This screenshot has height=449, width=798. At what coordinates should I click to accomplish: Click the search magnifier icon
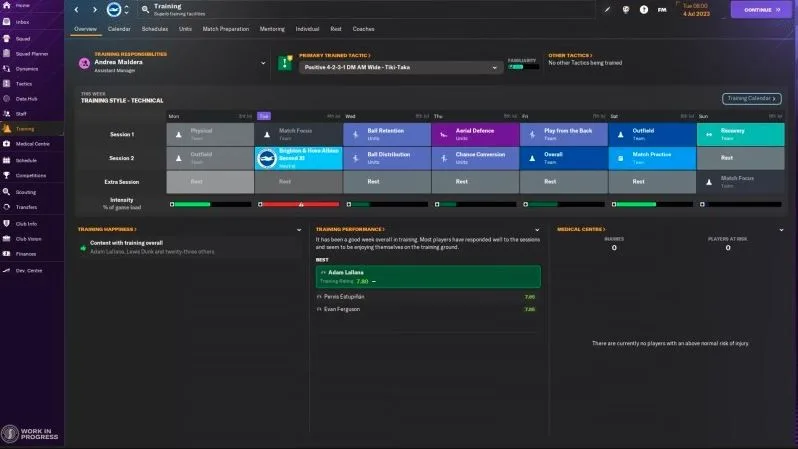(x=145, y=9)
